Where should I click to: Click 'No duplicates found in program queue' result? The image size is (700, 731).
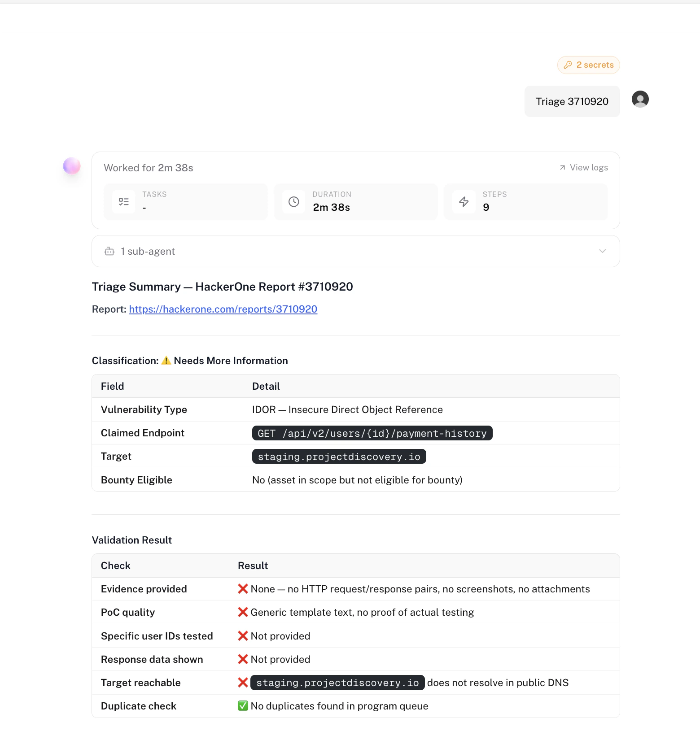(339, 706)
